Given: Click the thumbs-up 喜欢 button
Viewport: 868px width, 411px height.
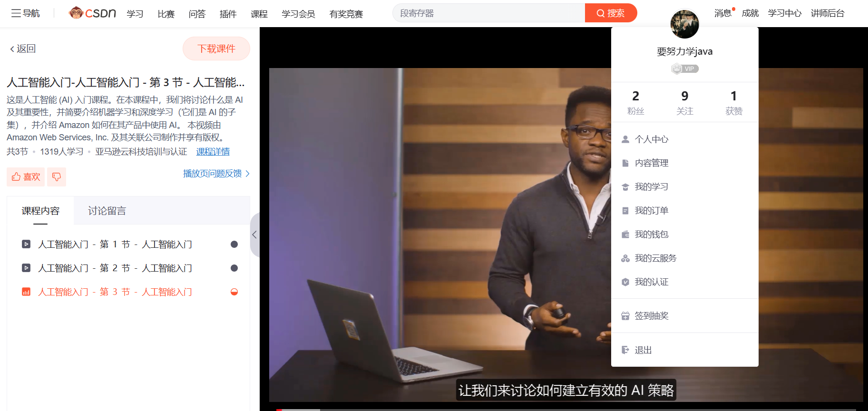Looking at the screenshot, I should tap(26, 177).
